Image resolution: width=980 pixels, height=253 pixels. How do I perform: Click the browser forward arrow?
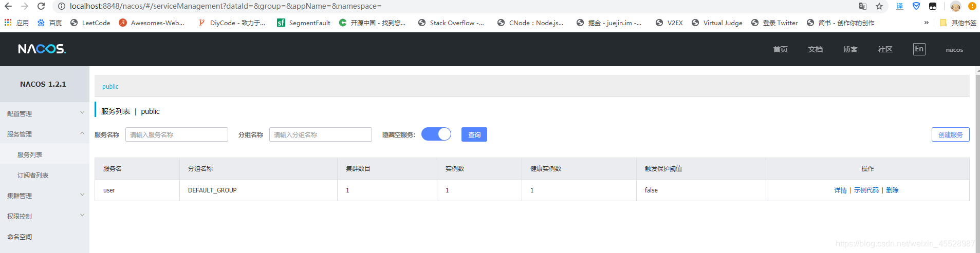point(25,6)
